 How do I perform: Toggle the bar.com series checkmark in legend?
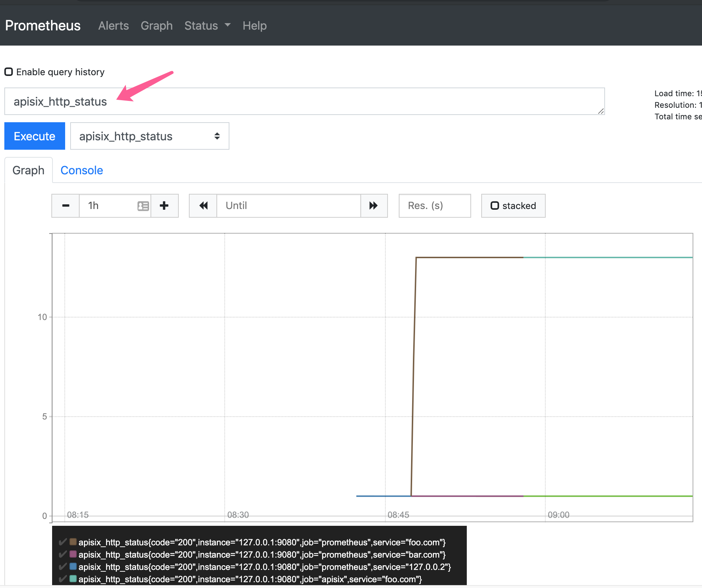point(63,554)
